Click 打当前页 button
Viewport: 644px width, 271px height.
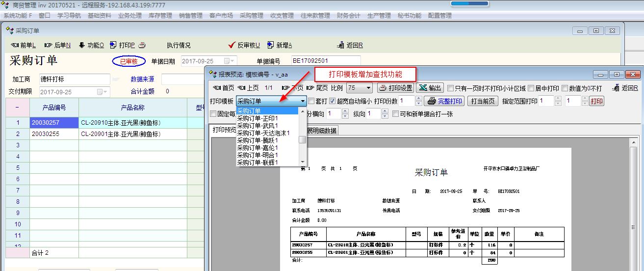[x=483, y=102]
